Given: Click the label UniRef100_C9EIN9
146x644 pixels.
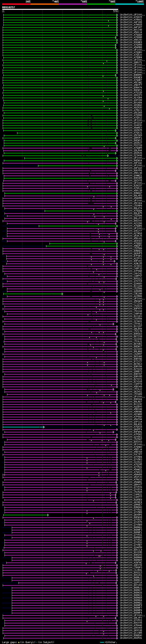Looking at the screenshot, I should (x=131, y=294).
